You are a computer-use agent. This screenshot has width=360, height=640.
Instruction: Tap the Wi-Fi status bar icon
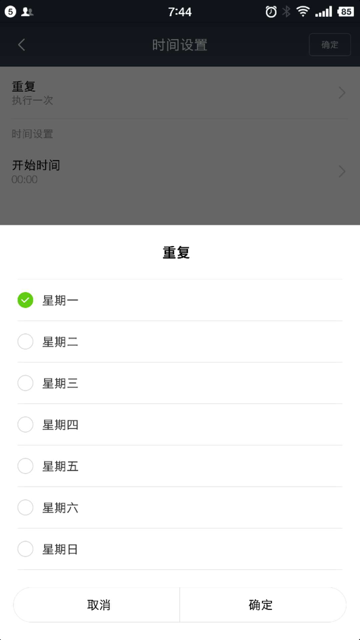tap(303, 11)
